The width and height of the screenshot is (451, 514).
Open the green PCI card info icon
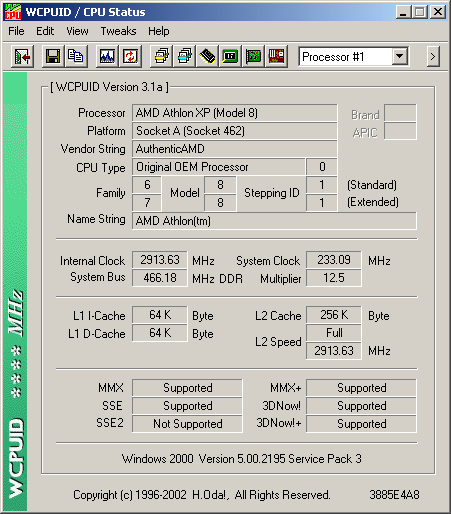(x=253, y=56)
